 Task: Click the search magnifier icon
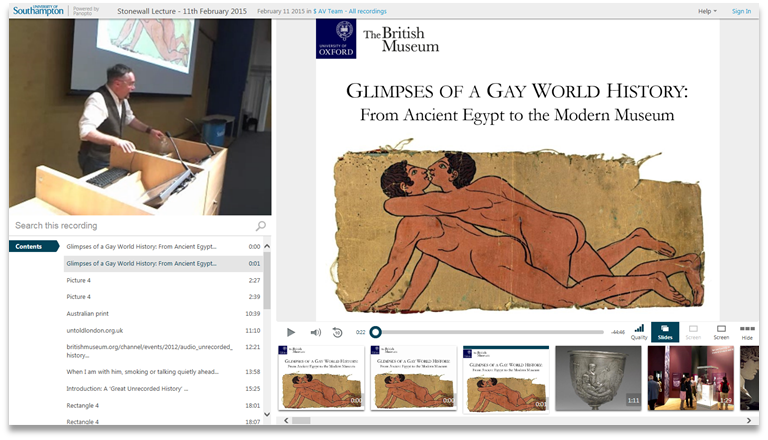[261, 226]
